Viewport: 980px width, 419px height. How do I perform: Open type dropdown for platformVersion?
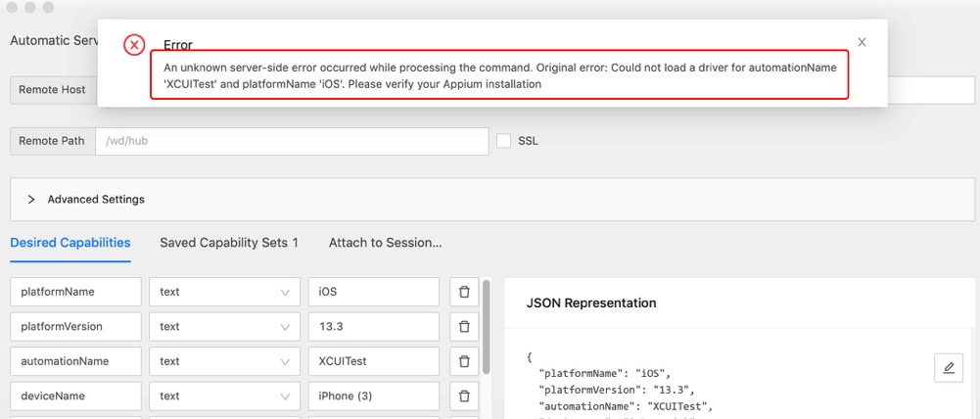click(x=224, y=326)
